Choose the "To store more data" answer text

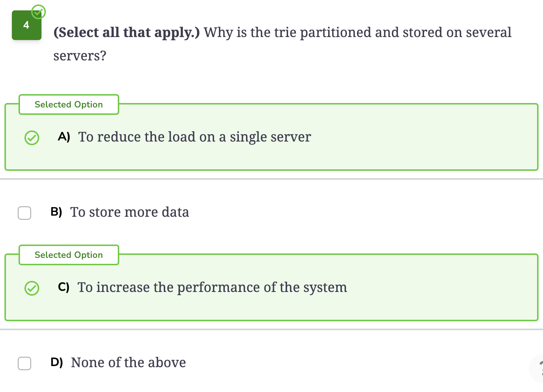click(x=130, y=212)
